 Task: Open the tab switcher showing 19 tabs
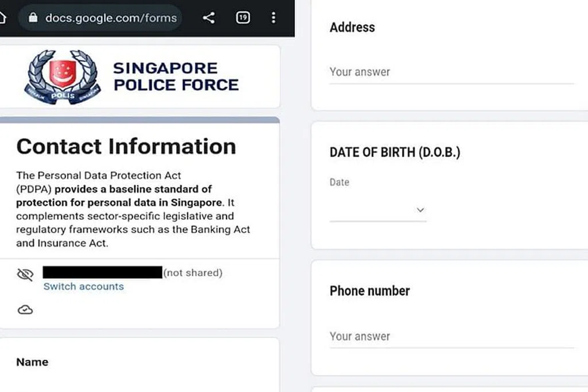pos(243,18)
